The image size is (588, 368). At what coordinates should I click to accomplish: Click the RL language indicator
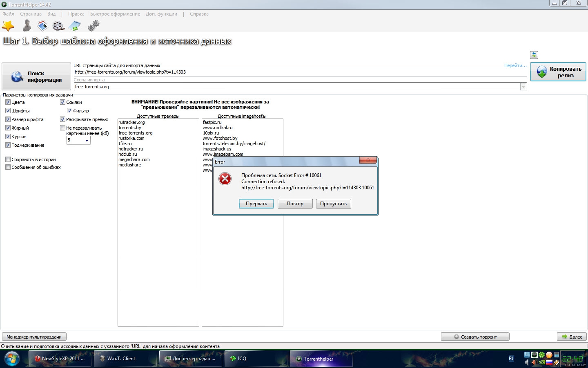pos(511,359)
